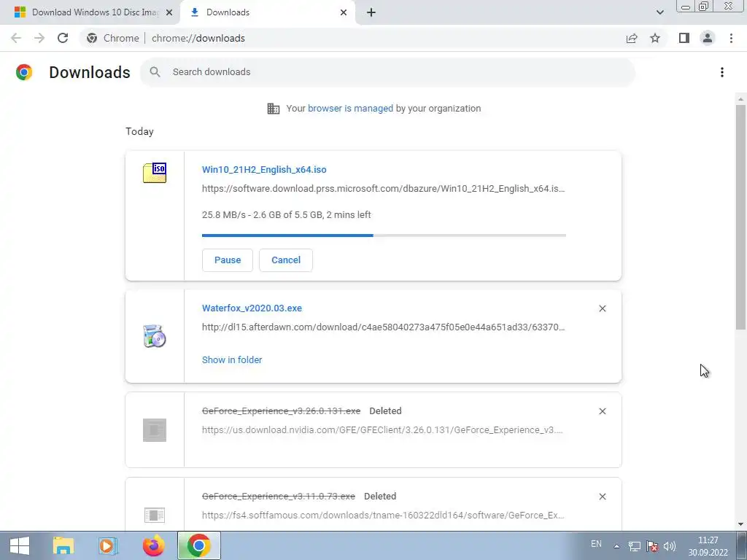Open the tab search dropdown chevron
The height and width of the screenshot is (560, 747).
pos(659,12)
